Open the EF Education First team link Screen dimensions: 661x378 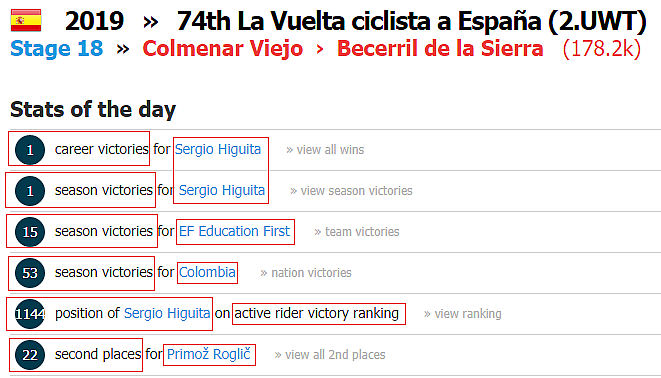(x=234, y=231)
